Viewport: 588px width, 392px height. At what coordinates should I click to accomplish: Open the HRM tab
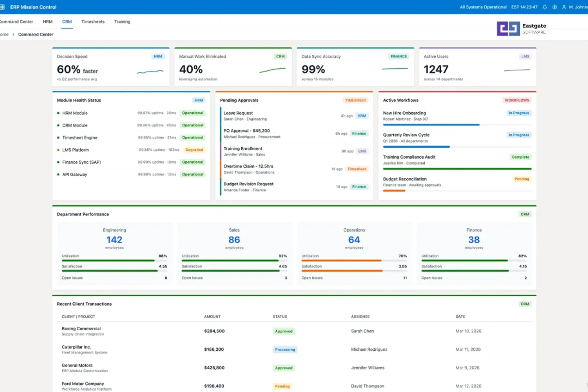pos(48,22)
